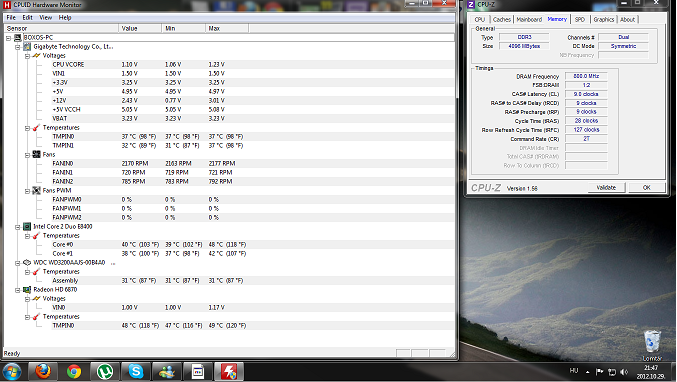Click the Voltages icon under Radeon HD 6870

point(36,299)
